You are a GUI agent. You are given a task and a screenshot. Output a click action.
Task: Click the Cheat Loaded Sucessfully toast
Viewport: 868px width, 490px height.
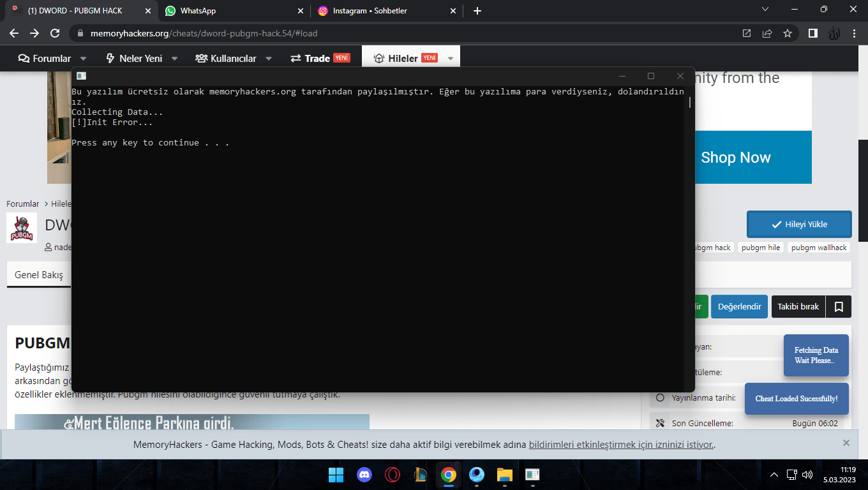(x=797, y=399)
